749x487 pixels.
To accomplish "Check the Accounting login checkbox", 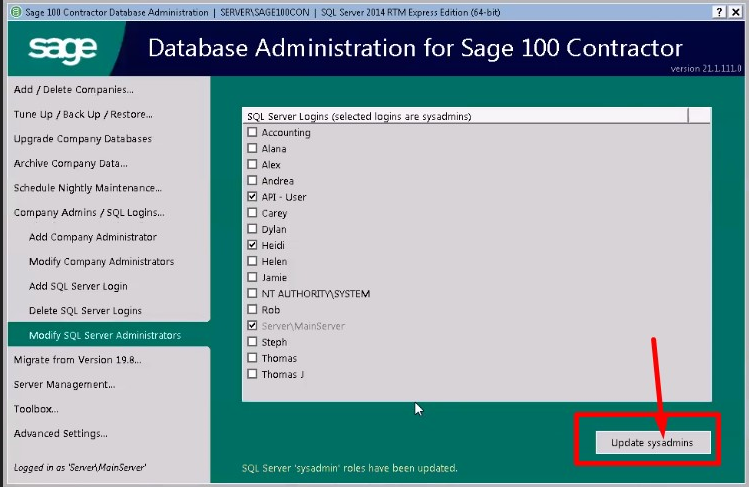I will [x=252, y=132].
